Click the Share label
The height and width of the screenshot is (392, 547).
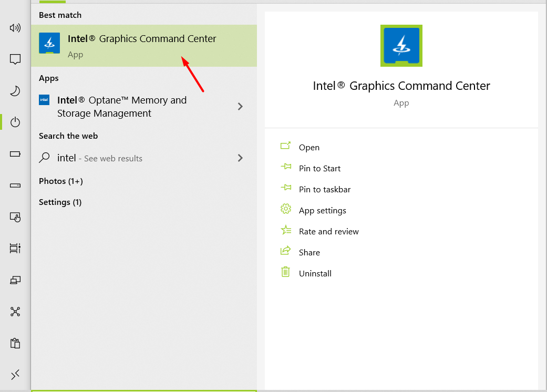point(309,253)
